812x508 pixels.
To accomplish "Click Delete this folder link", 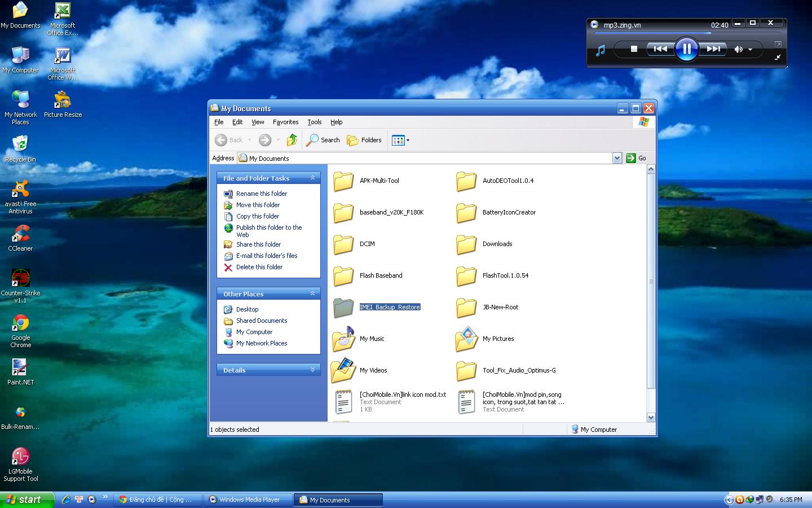I will coord(259,267).
